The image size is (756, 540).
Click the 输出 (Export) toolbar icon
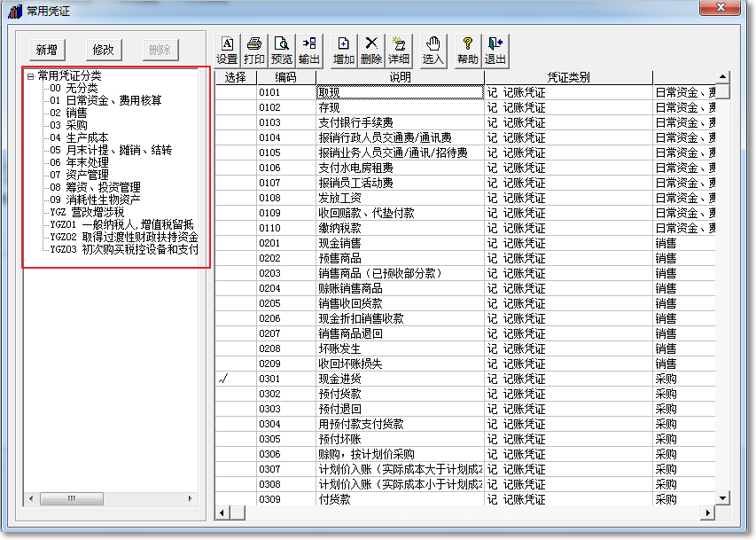[309, 50]
